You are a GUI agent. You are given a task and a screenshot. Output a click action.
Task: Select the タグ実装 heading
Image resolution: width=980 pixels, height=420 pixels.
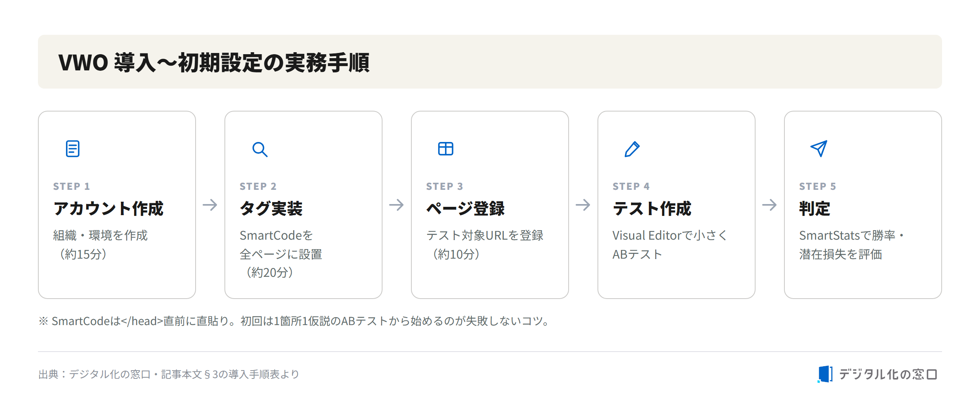coord(271,208)
